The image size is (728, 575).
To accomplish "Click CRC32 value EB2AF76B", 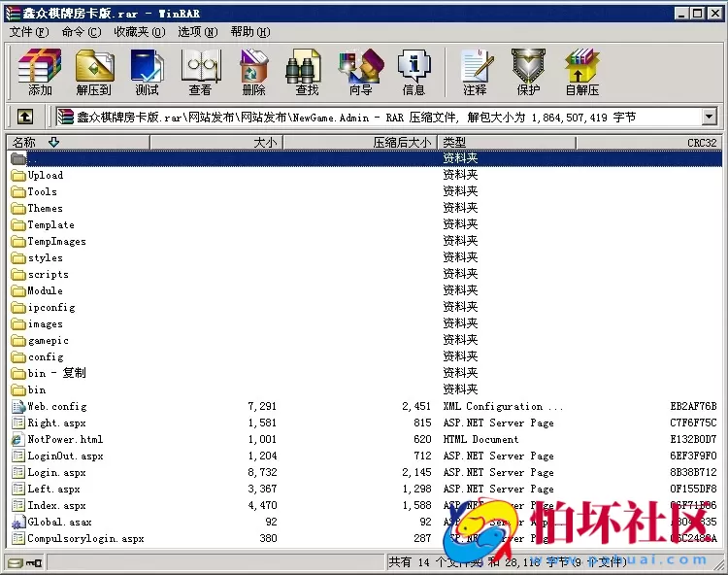I will click(x=693, y=406).
